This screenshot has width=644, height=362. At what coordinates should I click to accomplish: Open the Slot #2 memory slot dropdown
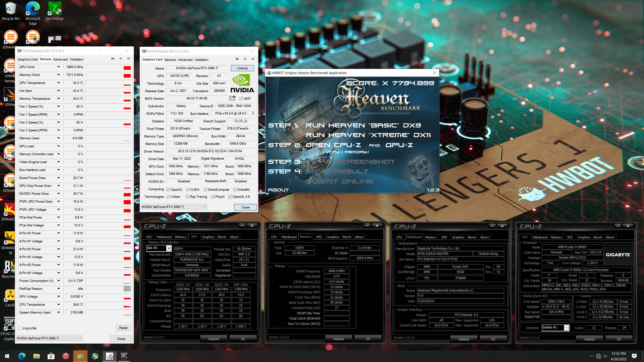[169, 248]
